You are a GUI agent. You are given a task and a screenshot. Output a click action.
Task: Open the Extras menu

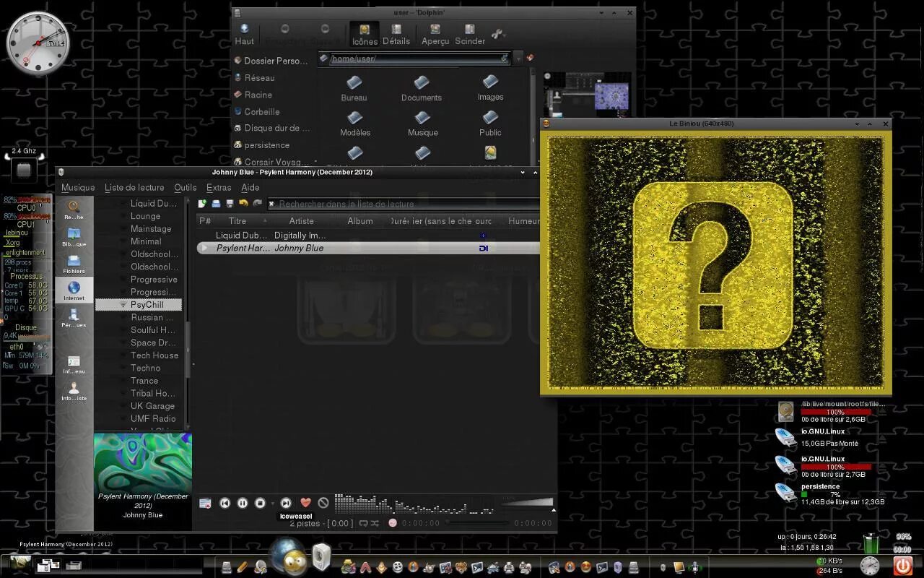(219, 188)
